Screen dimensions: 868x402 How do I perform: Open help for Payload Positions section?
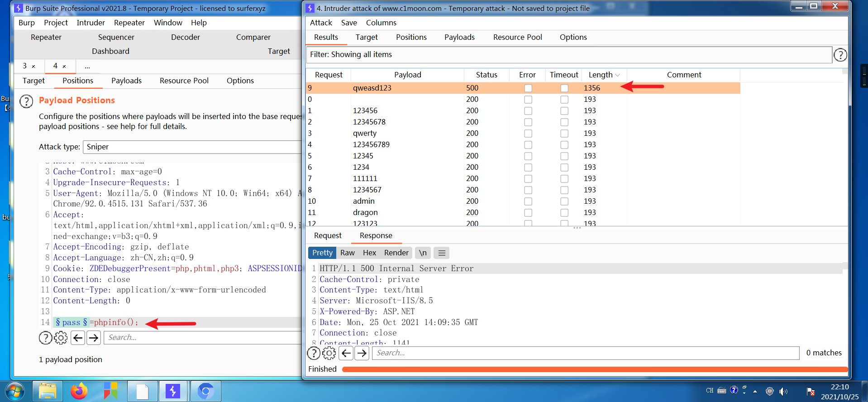26,101
